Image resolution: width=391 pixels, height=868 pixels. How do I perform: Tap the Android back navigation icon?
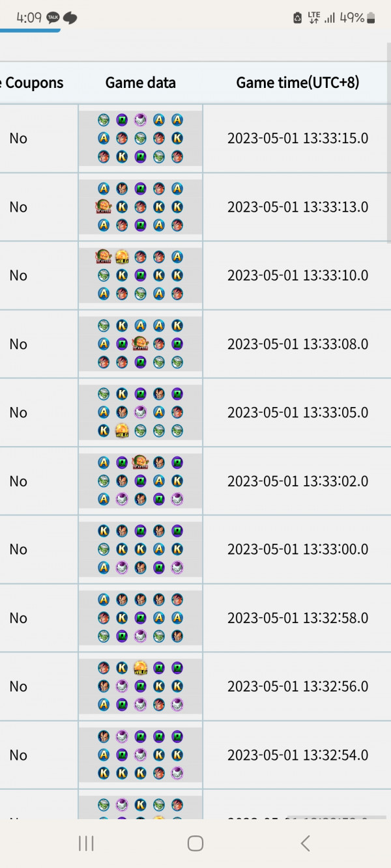(x=305, y=843)
